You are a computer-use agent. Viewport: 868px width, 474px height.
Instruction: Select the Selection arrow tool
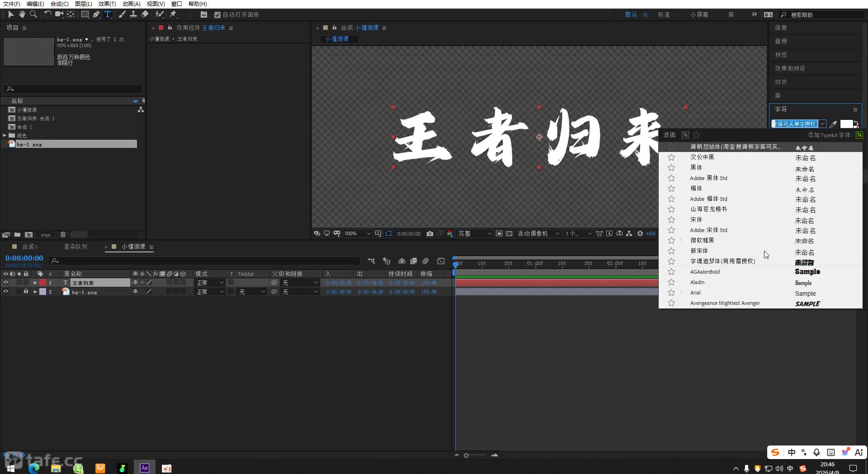[x=11, y=14]
